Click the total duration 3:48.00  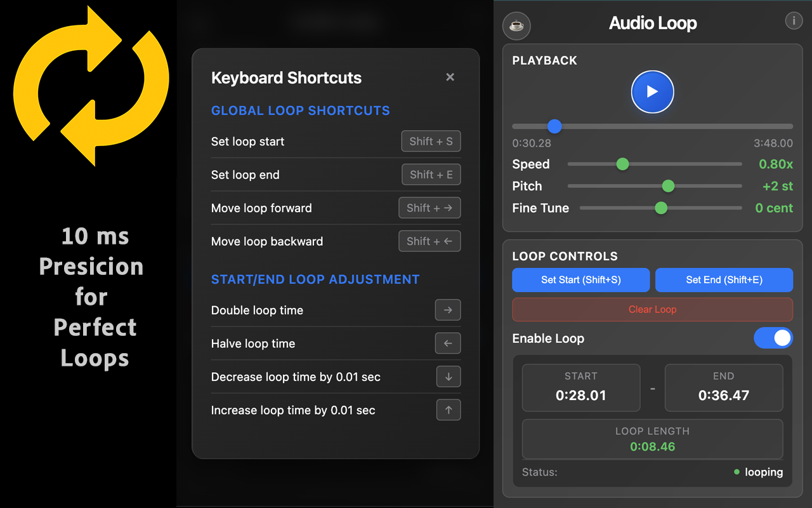(x=773, y=144)
